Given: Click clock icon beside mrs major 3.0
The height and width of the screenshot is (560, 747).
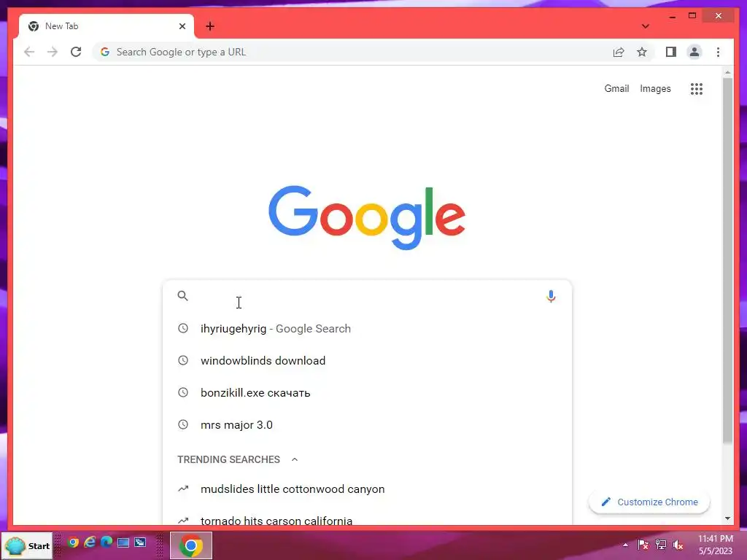Looking at the screenshot, I should [183, 424].
